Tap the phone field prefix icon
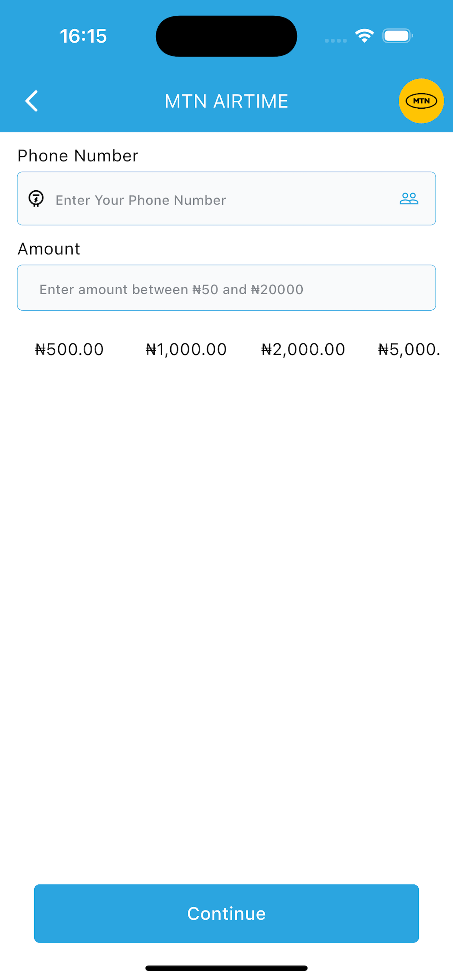The width and height of the screenshot is (453, 980). (36, 199)
